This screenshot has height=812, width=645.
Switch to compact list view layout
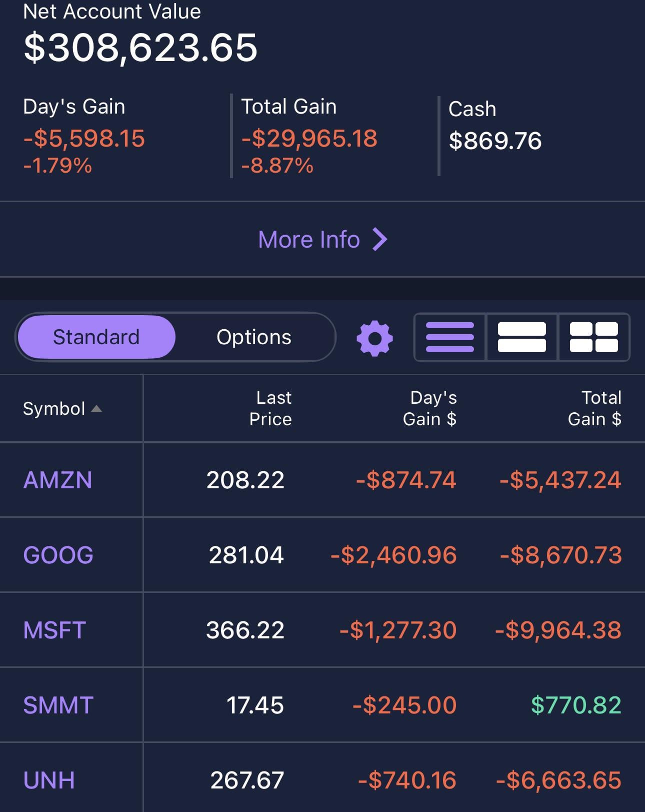pyautogui.click(x=450, y=337)
